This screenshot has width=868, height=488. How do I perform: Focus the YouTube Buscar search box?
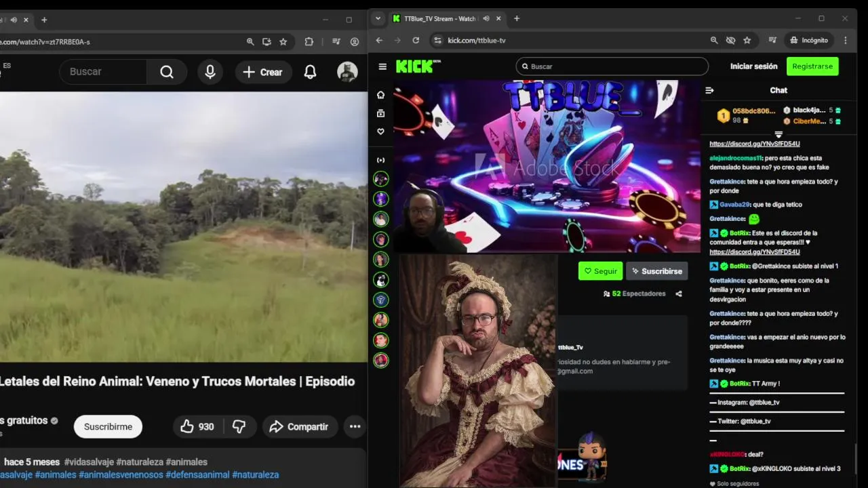pos(103,72)
